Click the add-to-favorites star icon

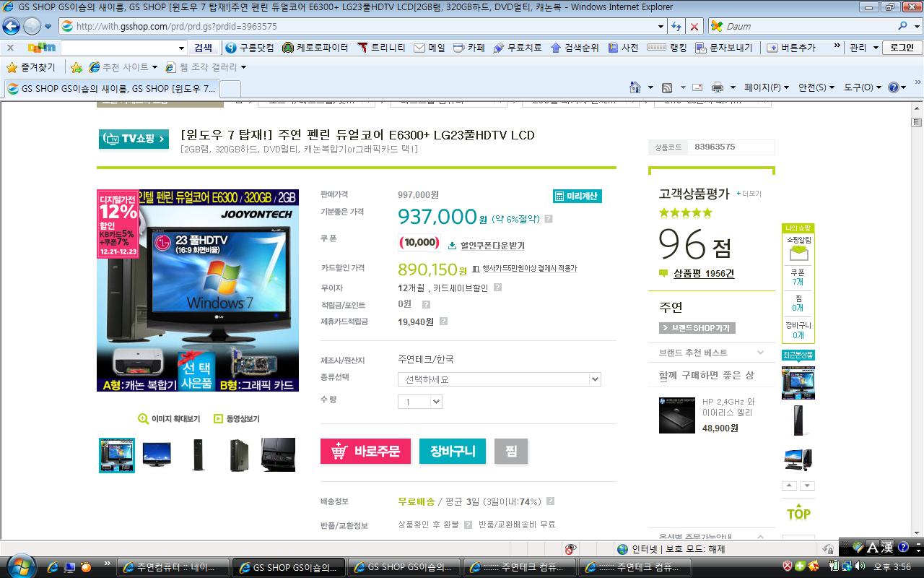(x=77, y=67)
